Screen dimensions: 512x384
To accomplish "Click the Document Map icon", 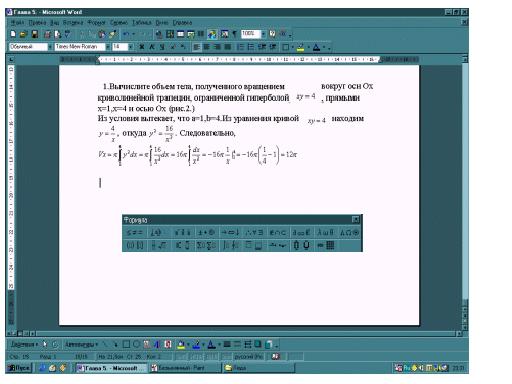I will pyautogui.click(x=224, y=34).
